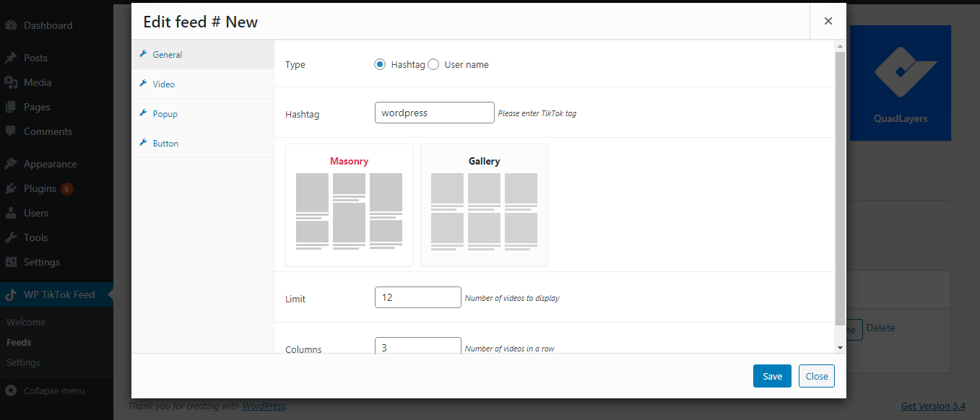Click the 'Please enter TikTok tag' hint text

(537, 113)
